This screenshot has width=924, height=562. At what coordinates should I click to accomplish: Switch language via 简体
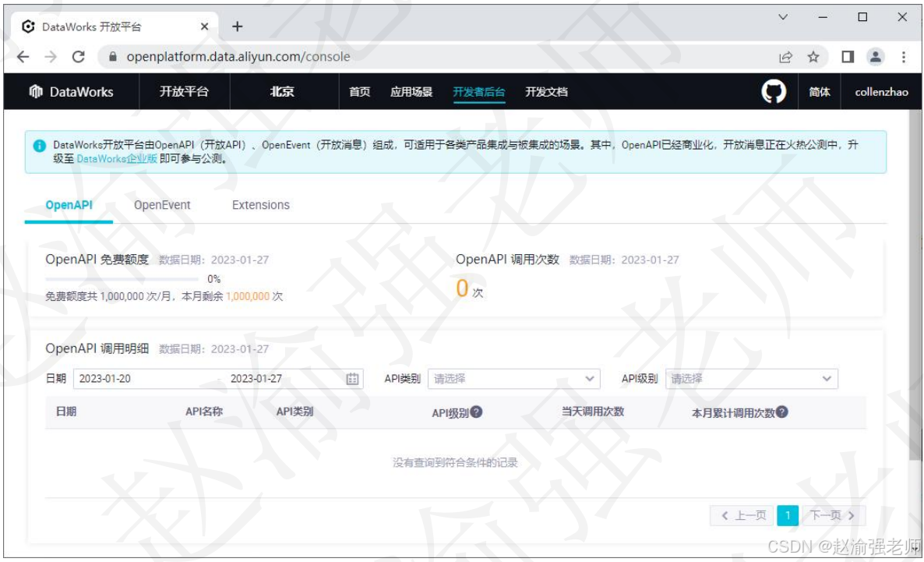pyautogui.click(x=820, y=92)
